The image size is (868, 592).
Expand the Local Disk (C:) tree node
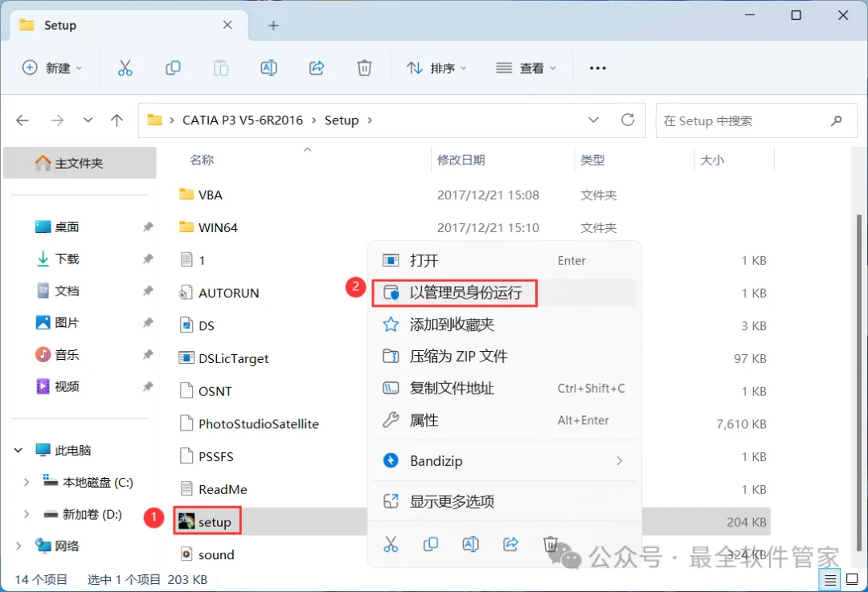pyautogui.click(x=26, y=483)
